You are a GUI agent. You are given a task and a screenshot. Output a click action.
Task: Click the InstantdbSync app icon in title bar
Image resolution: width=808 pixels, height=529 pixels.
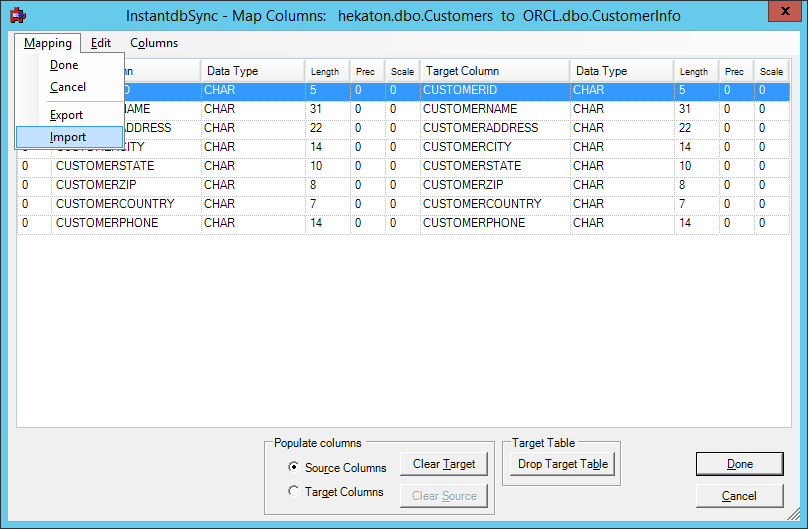[16, 16]
